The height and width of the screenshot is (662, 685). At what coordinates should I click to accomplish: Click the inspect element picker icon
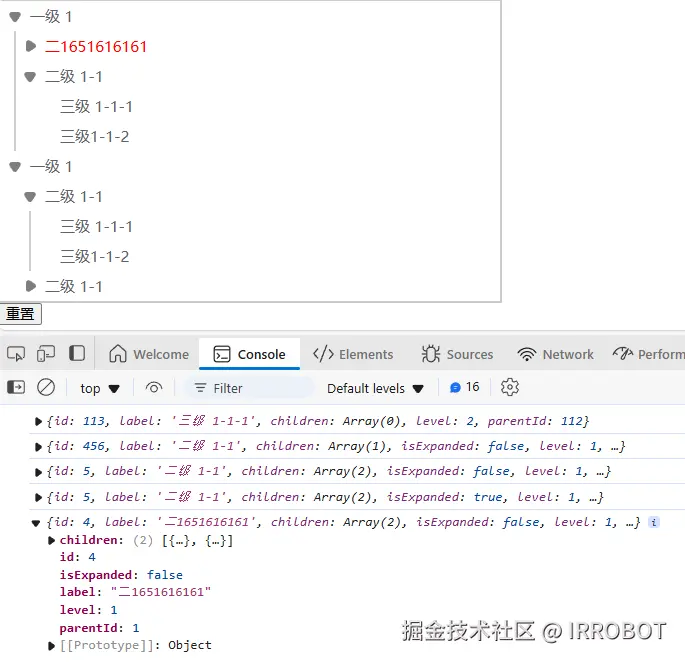point(16,354)
